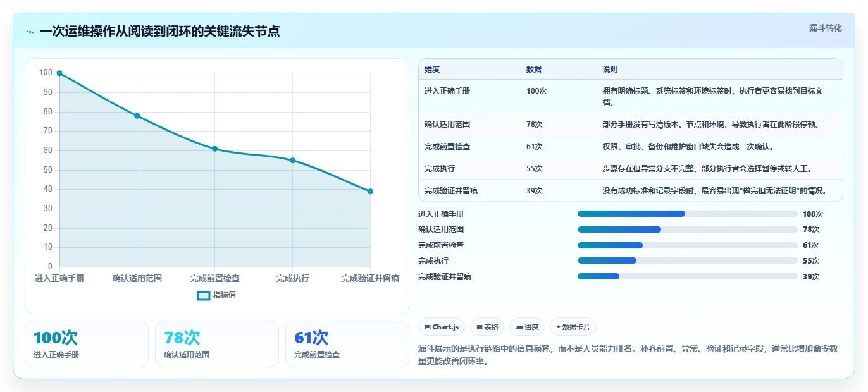Open the 61次 完成前置检查 data card
This screenshot has width=868, height=392.
click(x=347, y=344)
